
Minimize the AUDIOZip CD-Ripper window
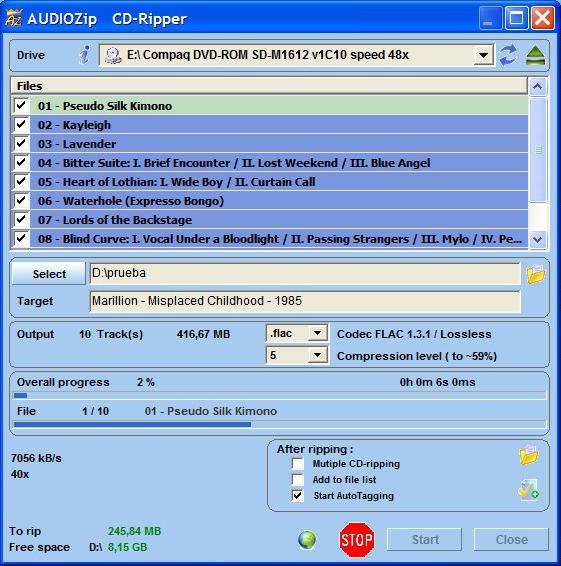point(490,18)
